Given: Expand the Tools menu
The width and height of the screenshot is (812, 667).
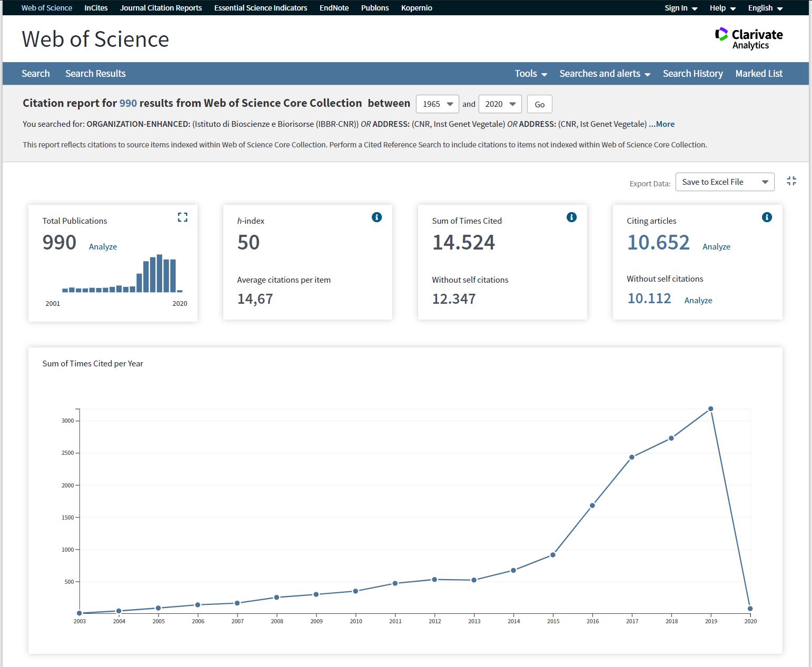Looking at the screenshot, I should click(x=531, y=74).
